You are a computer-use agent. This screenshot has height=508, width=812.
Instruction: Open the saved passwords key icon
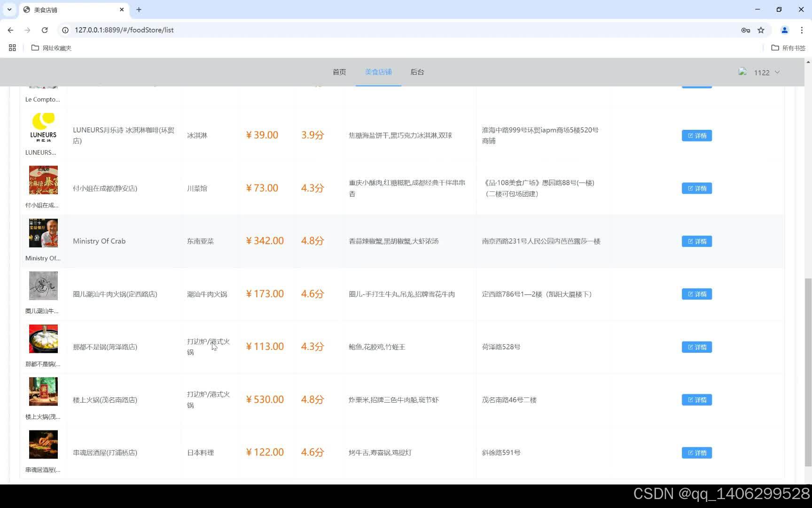[745, 30]
